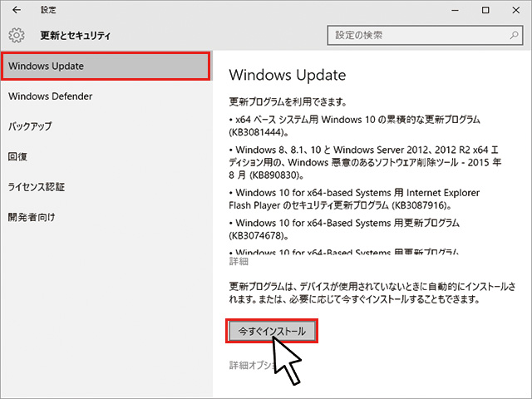This screenshot has width=532, height=399.
Task: Open the 開発者向け section
Action: coord(32,217)
